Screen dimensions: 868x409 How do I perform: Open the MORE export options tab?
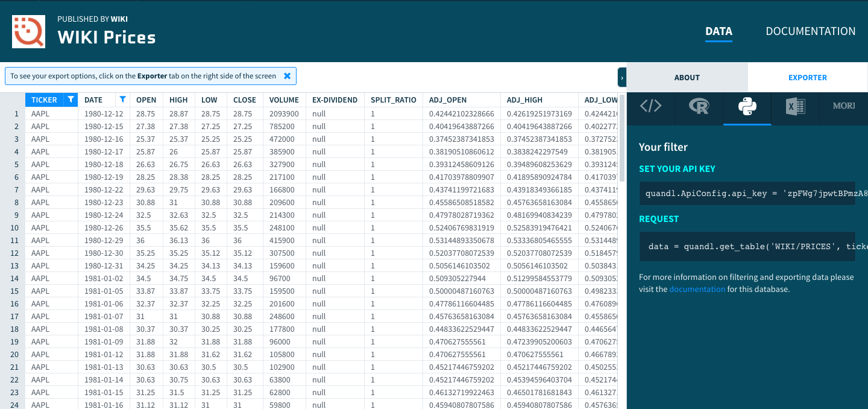(x=843, y=106)
